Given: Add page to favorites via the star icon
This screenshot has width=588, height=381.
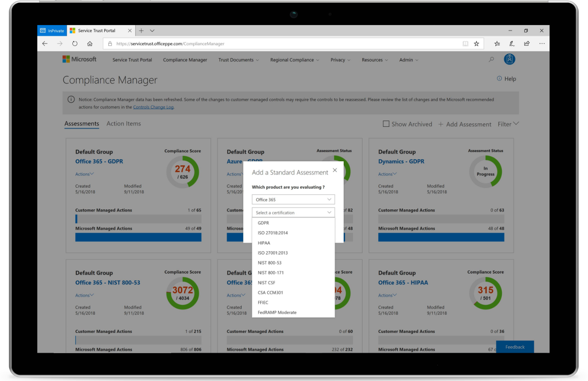Looking at the screenshot, I should 476,43.
